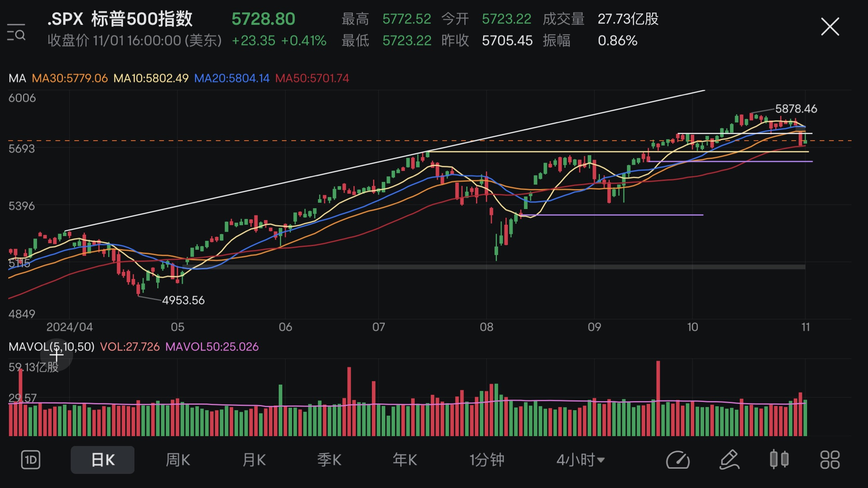Click the tallest red volume bar in September
This screenshot has width=868, height=488.
coord(658,398)
